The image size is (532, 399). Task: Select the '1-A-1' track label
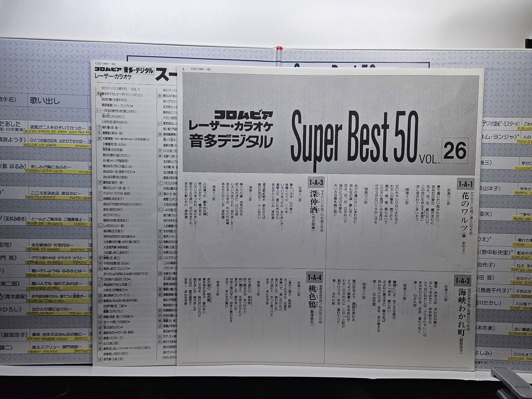[x=465, y=184]
